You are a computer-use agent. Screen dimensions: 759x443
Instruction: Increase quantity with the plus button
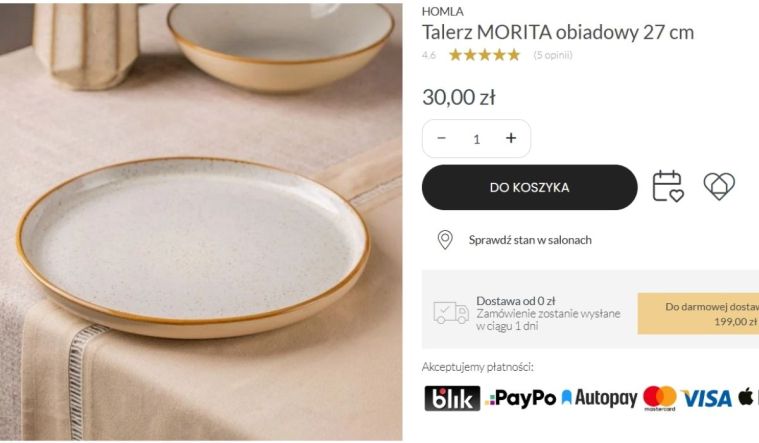point(511,138)
